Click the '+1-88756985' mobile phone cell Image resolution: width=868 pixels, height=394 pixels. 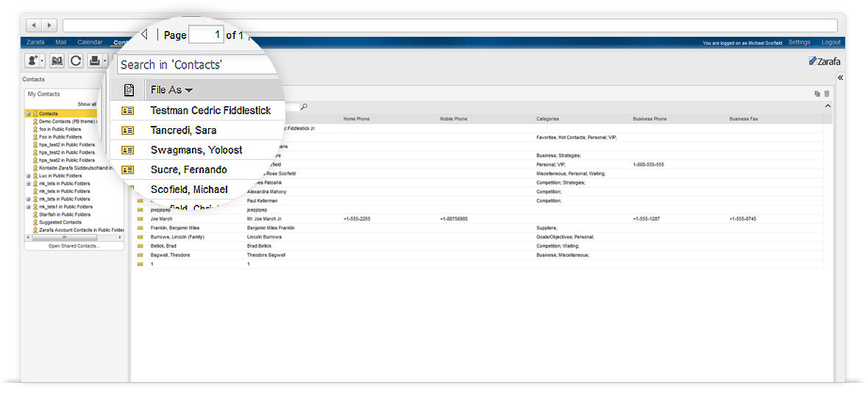[x=454, y=219]
